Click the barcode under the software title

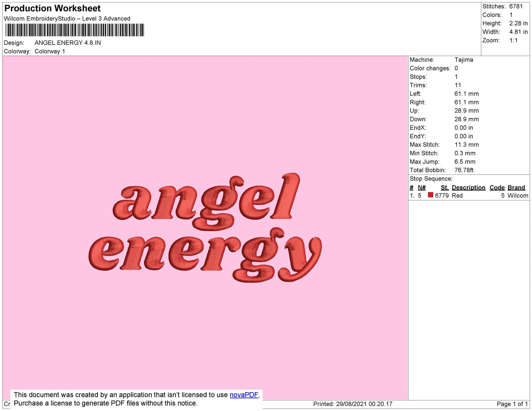74,30
